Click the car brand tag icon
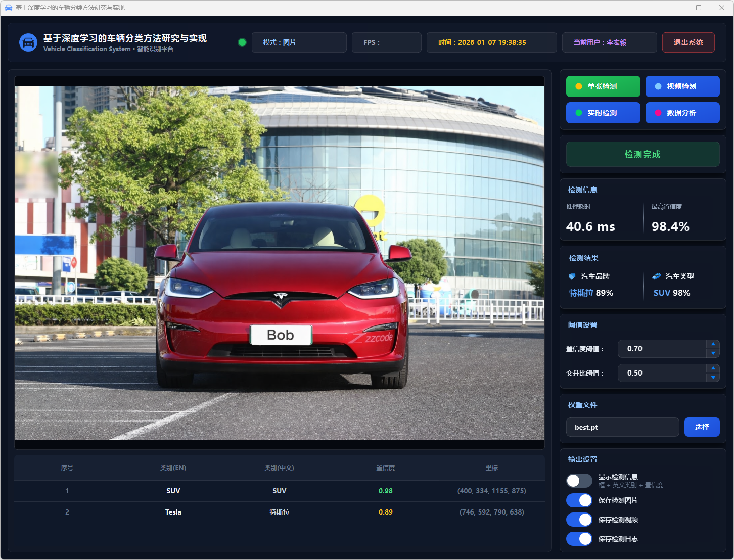734x560 pixels. coord(572,276)
